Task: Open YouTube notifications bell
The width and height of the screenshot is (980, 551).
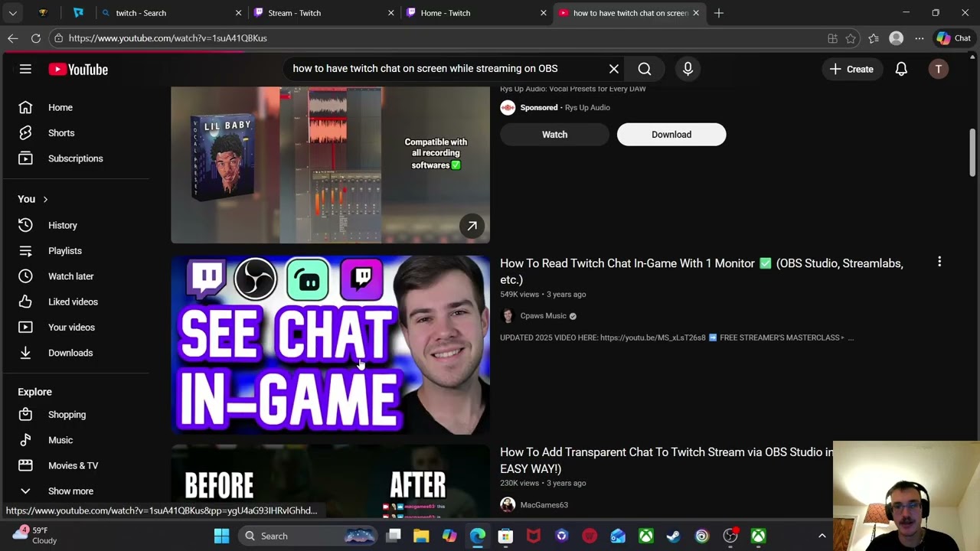Action: pos(901,69)
